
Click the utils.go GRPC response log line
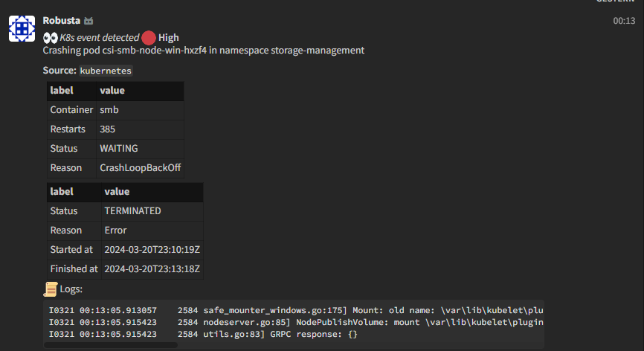point(203,334)
